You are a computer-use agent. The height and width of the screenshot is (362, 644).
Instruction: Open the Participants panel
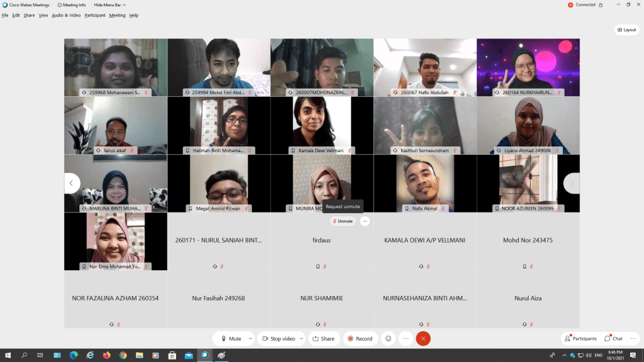[x=580, y=339]
